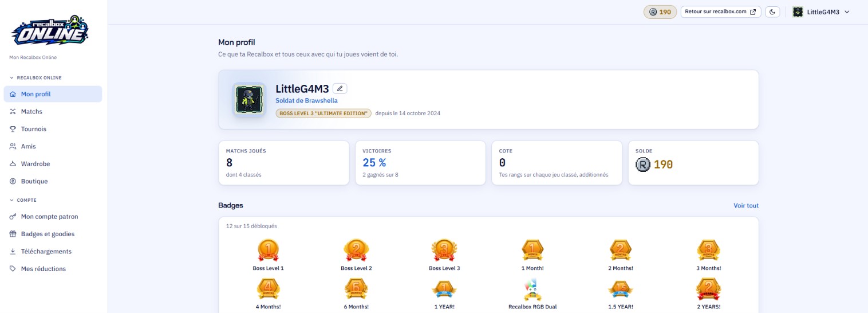
Task: Go to Matchs in the sidebar
Action: 53,111
